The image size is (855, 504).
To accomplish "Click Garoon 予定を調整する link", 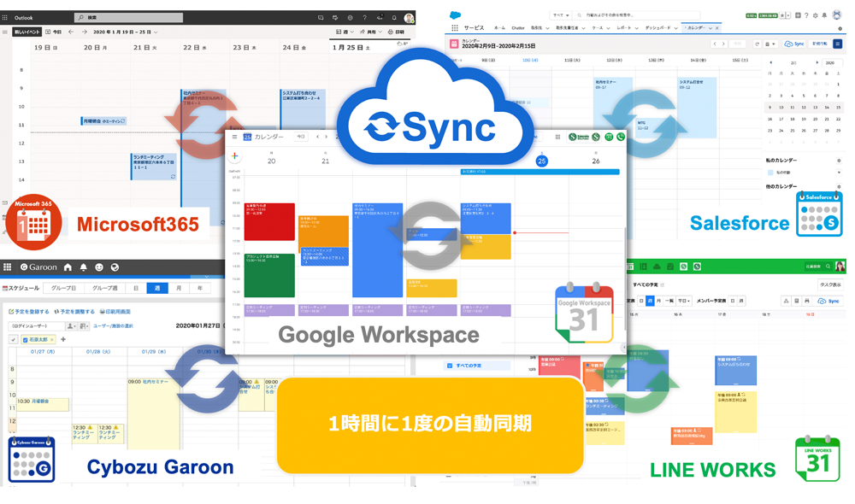I will coord(74,312).
